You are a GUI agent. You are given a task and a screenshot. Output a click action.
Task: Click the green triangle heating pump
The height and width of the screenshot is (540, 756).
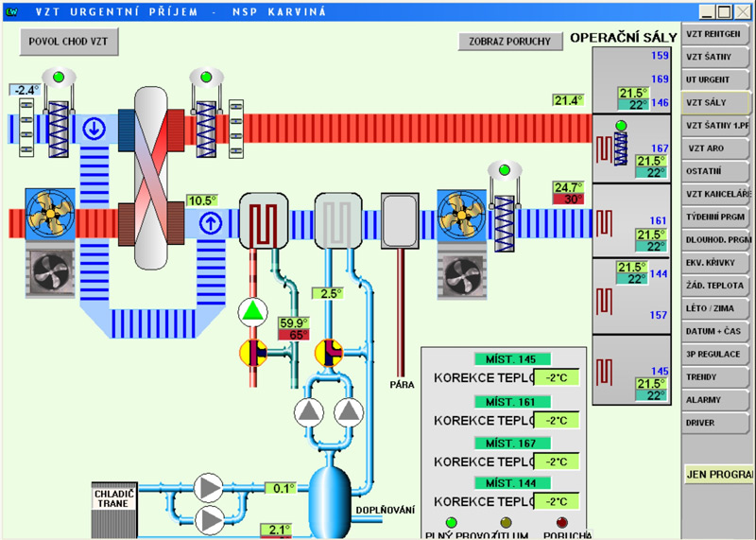coord(253,312)
